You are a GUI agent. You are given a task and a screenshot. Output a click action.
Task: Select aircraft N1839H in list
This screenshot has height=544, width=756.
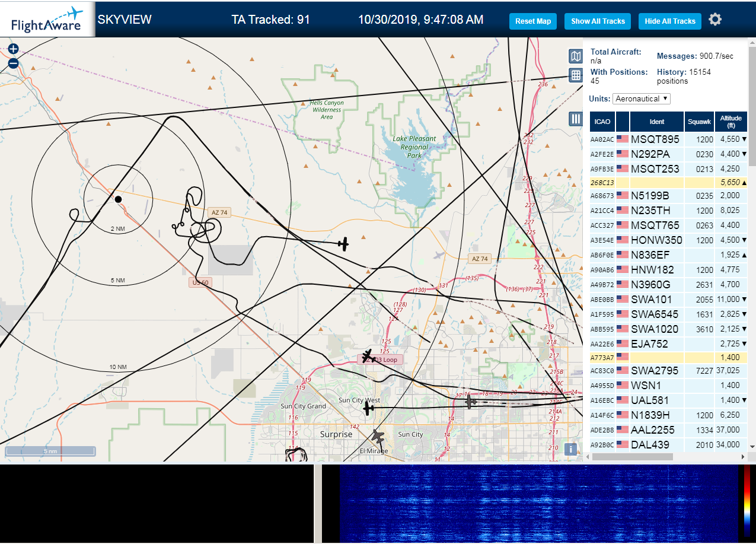click(x=669, y=415)
